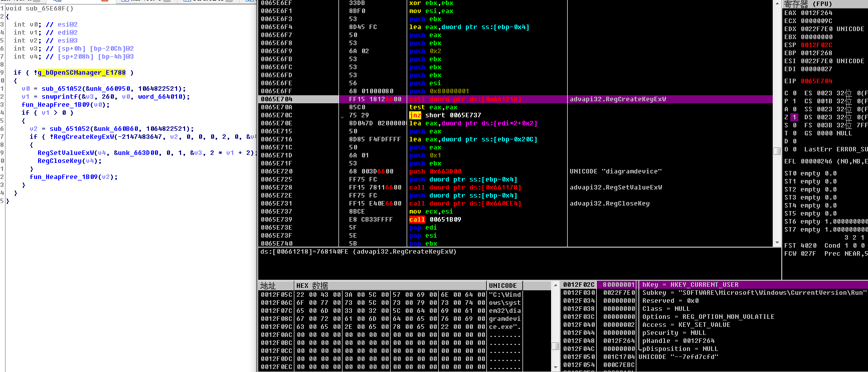Click the 地址 column header in dump
This screenshot has width=868, height=372.
pos(268,286)
